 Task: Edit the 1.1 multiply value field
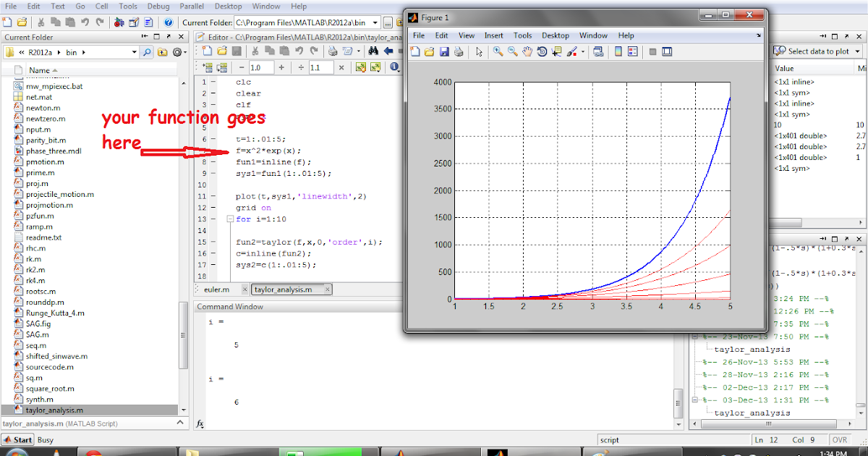321,67
